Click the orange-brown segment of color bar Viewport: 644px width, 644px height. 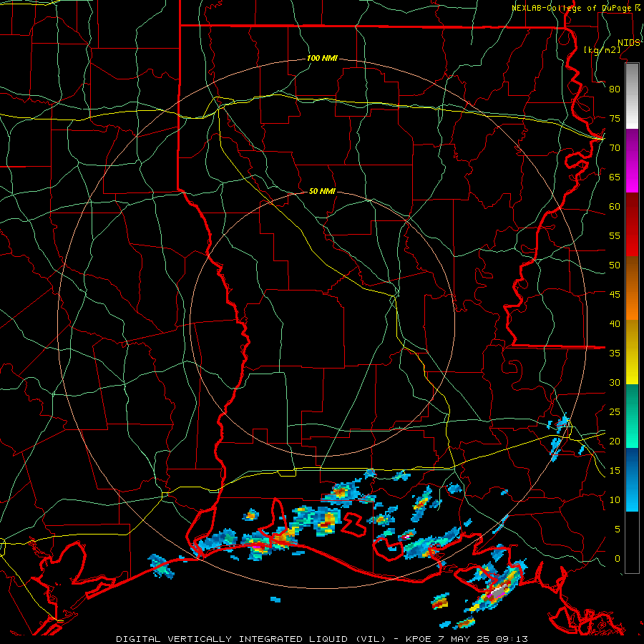tap(632, 289)
